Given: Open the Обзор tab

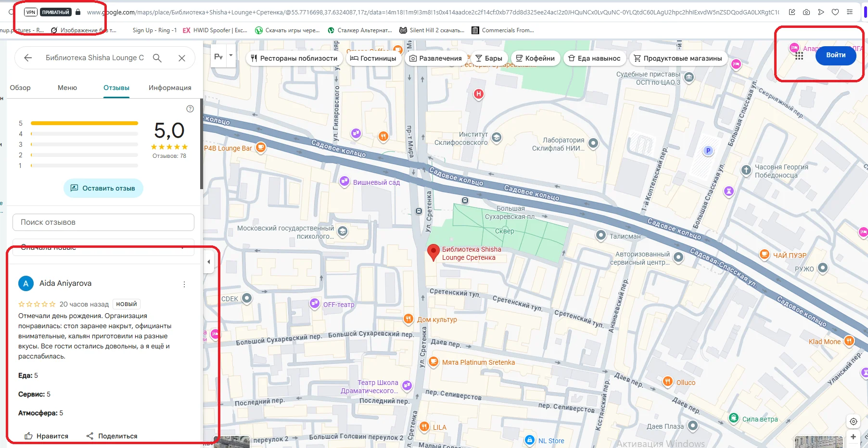Looking at the screenshot, I should pyautogui.click(x=20, y=88).
